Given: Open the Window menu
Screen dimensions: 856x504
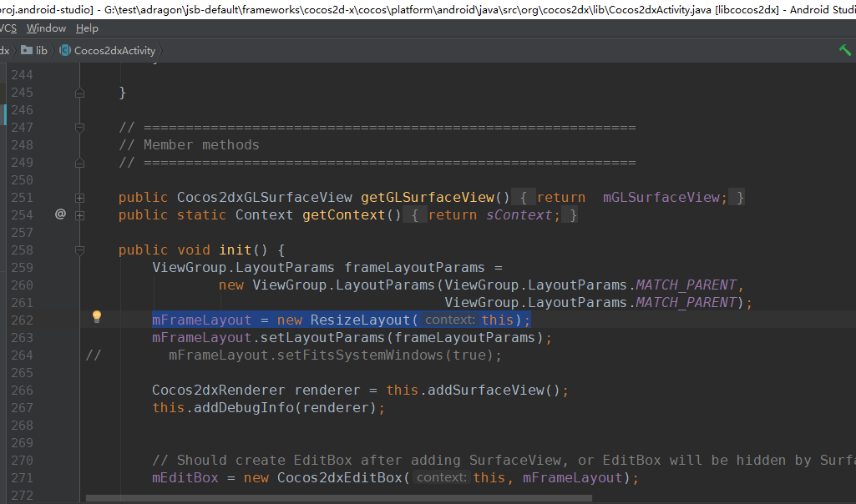Looking at the screenshot, I should coord(47,28).
